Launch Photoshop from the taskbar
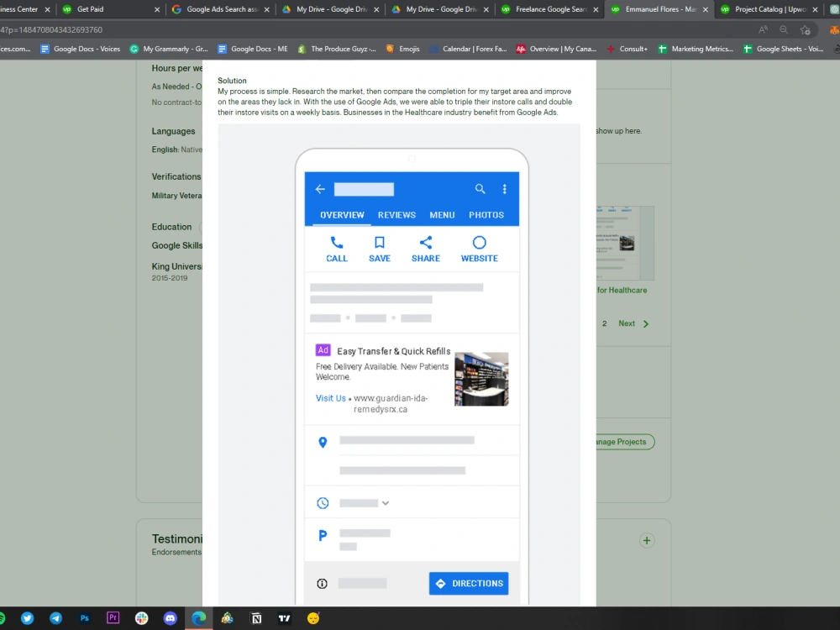840x630 pixels. pos(85,618)
